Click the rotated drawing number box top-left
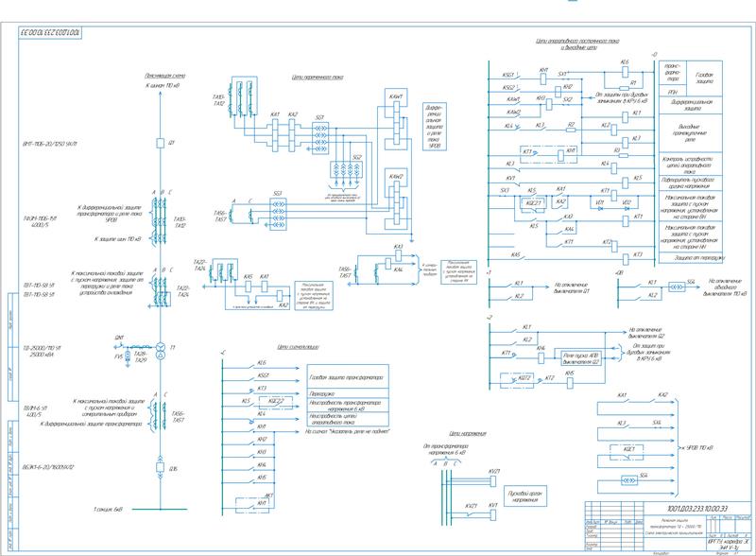Image resolution: width=756 pixels, height=556 pixels. (x=50, y=33)
